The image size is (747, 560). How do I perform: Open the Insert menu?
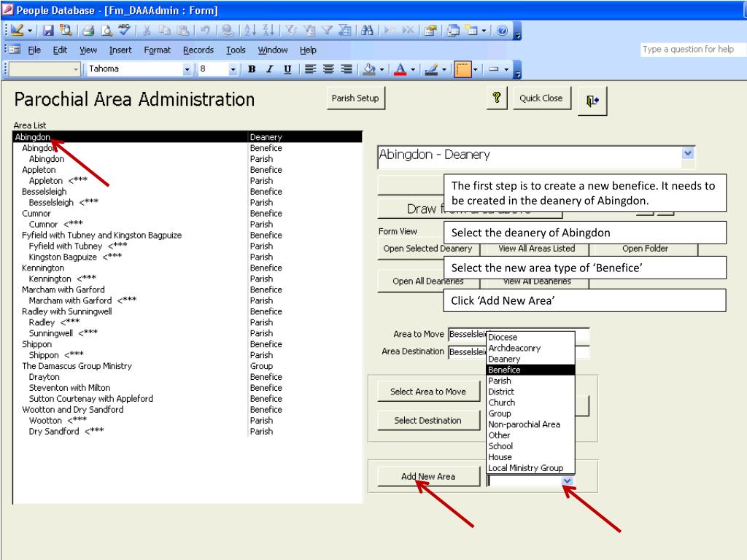click(x=120, y=50)
